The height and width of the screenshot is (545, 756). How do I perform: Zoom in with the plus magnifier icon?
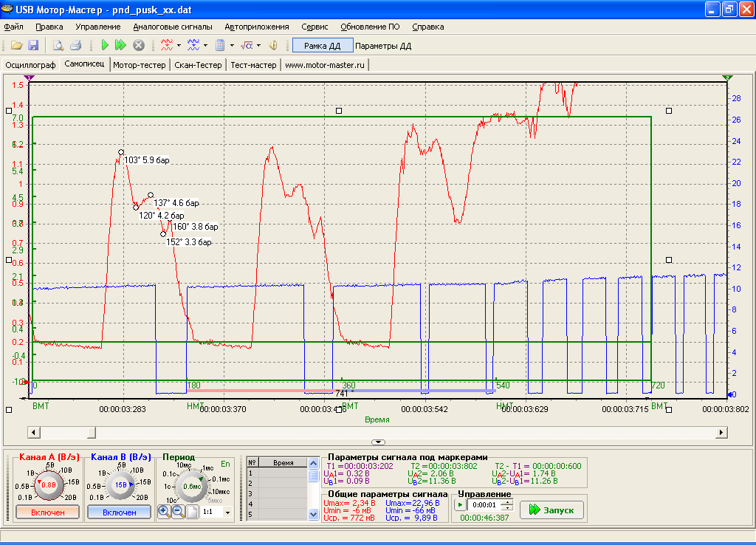coord(164,512)
